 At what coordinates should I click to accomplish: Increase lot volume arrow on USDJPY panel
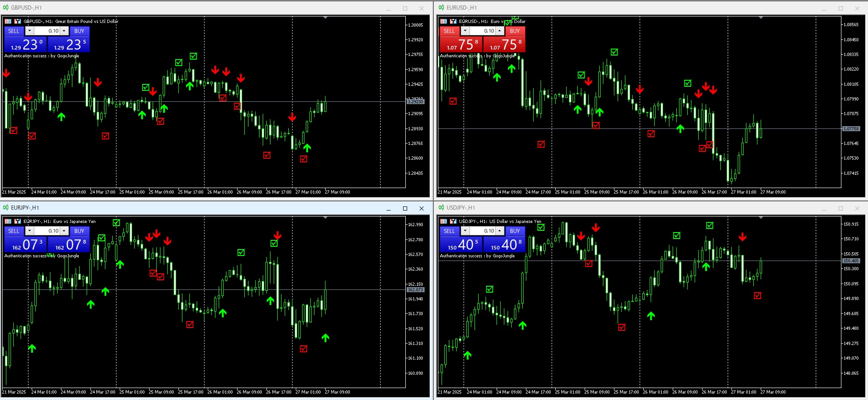[500, 231]
